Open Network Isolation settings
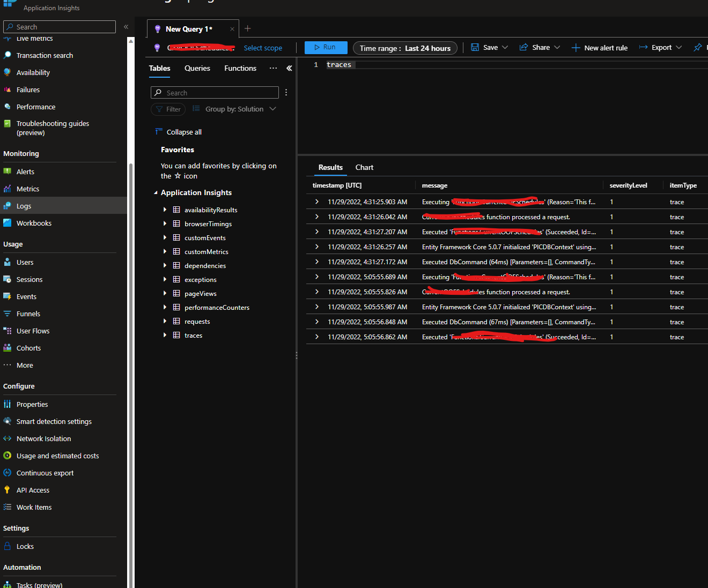 (x=43, y=438)
